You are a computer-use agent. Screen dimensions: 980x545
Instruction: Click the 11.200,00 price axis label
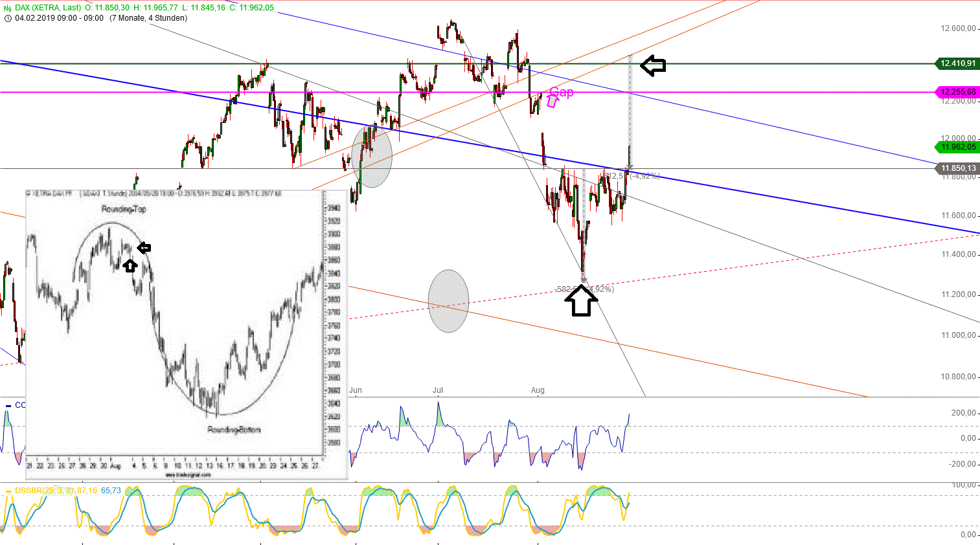(958, 295)
